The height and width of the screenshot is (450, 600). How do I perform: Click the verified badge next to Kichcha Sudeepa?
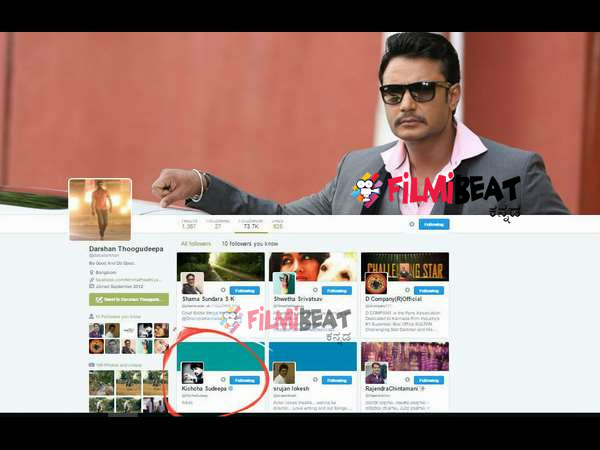(231, 388)
